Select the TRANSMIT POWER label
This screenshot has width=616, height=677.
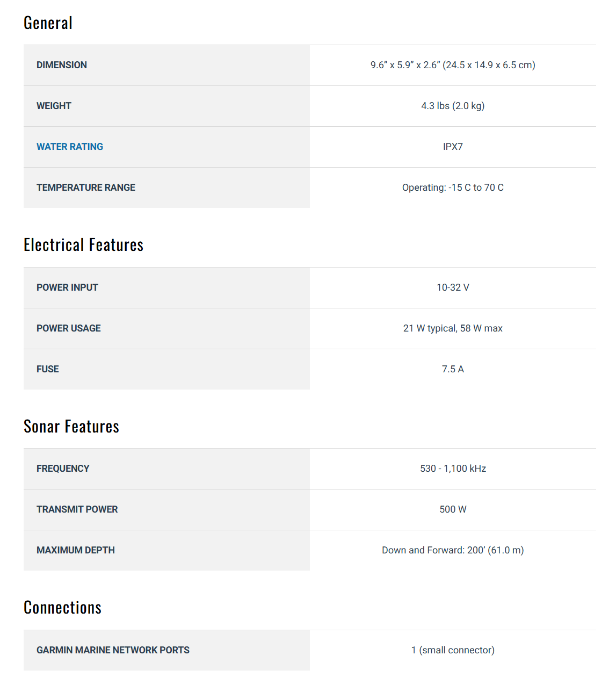[x=77, y=509]
